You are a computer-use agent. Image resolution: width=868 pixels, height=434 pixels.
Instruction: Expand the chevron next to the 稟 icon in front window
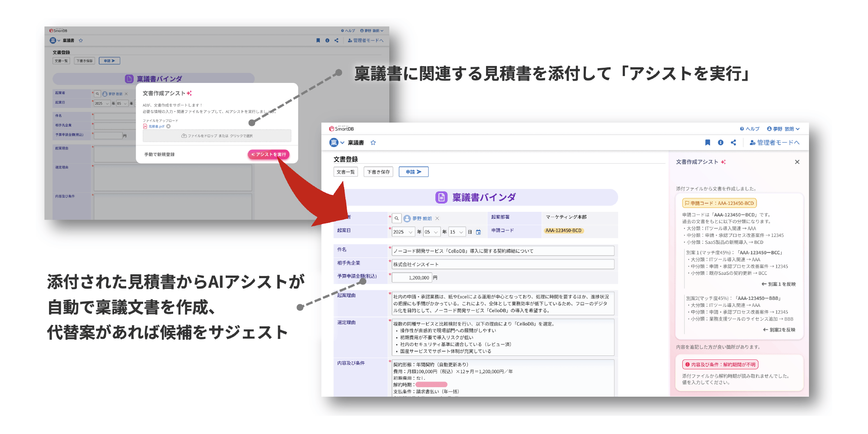(x=342, y=143)
